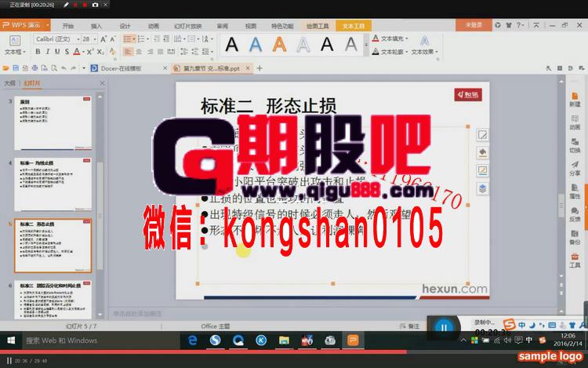The height and width of the screenshot is (368, 588).
Task: Toggle center text alignment
Action: 139,51
